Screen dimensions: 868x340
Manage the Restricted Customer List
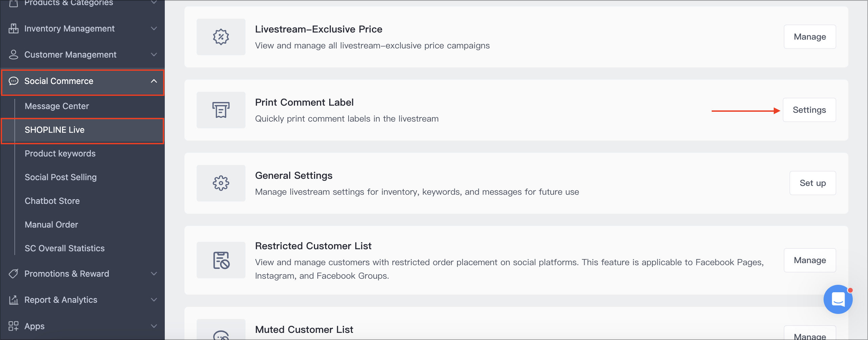tap(810, 260)
